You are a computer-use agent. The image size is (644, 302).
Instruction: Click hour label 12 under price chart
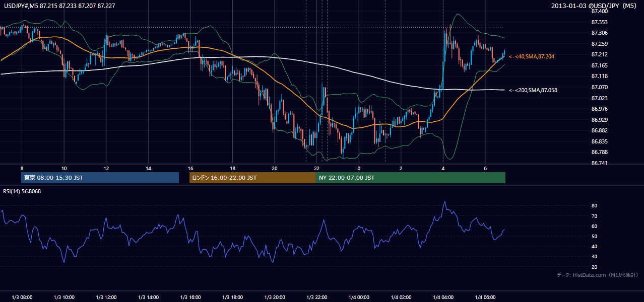106,168
